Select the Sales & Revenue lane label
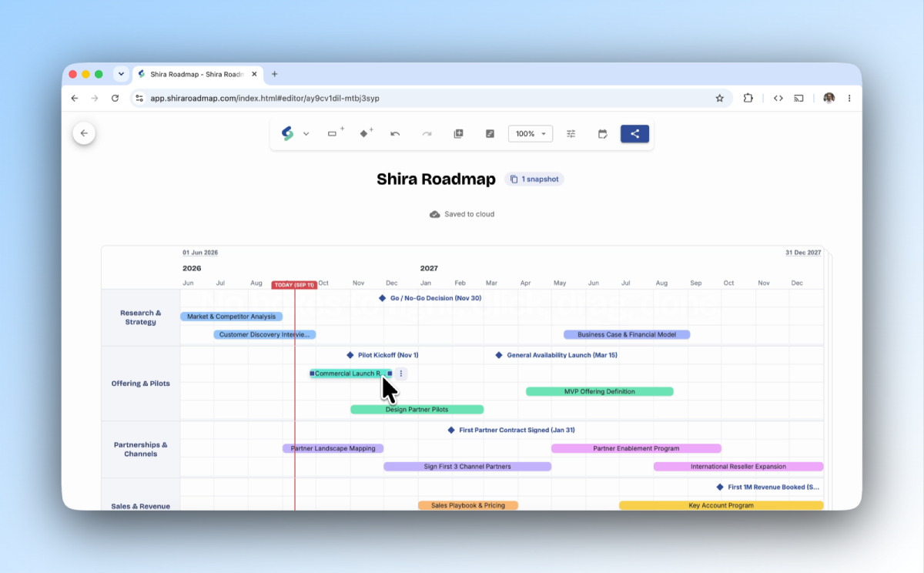Image resolution: width=924 pixels, height=573 pixels. coord(141,506)
